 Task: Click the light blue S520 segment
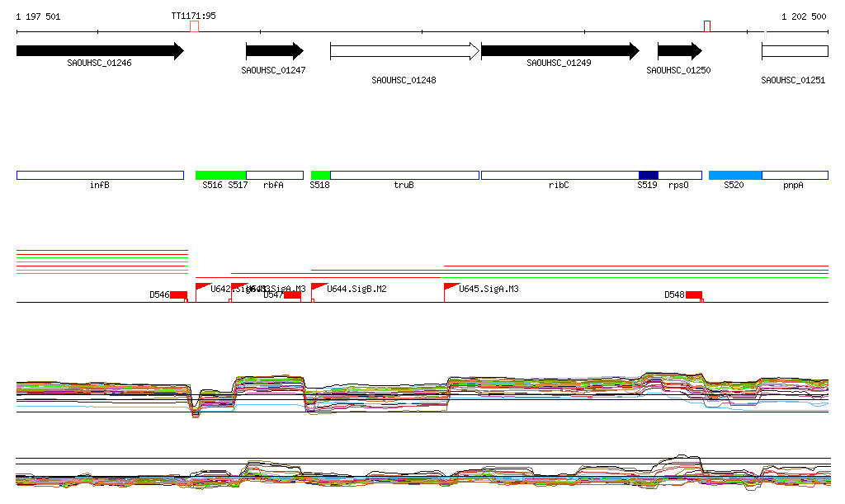click(x=734, y=175)
